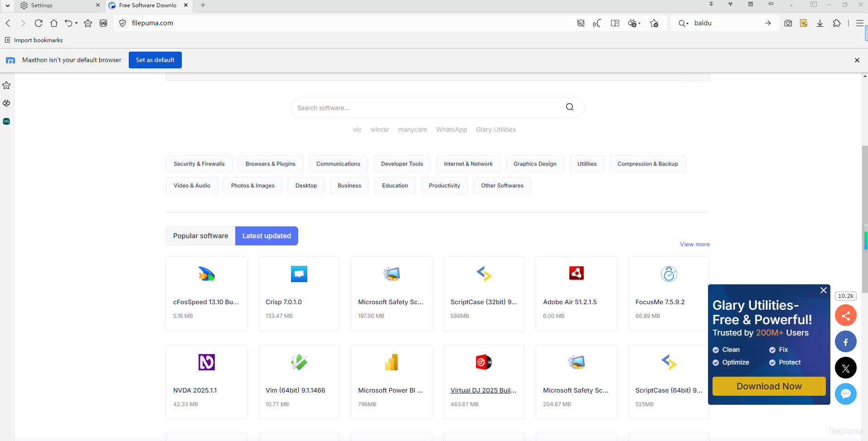Reload the filepuma.com page
This screenshot has width=868, height=441.
point(39,23)
